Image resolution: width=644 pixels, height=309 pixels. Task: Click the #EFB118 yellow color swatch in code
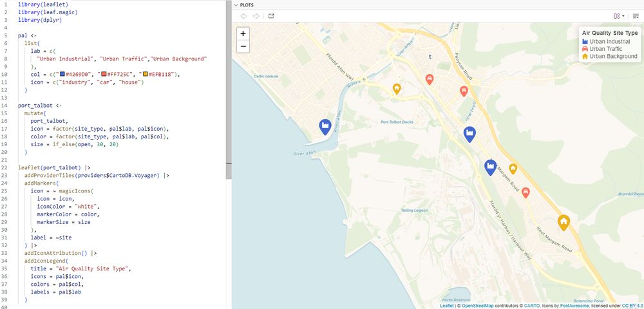pyautogui.click(x=146, y=74)
